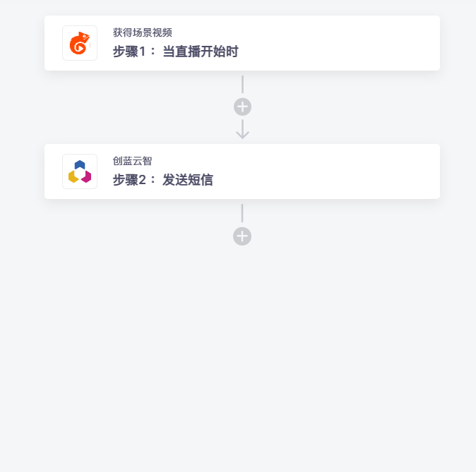Click the blank canvas right of the bottom plus button

pyautogui.click(x=339, y=236)
